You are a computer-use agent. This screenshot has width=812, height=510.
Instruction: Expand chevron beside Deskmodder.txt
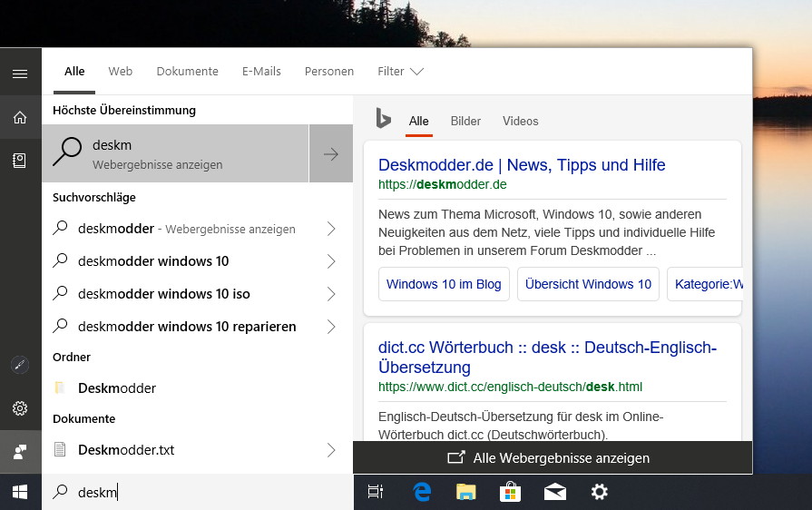click(331, 450)
